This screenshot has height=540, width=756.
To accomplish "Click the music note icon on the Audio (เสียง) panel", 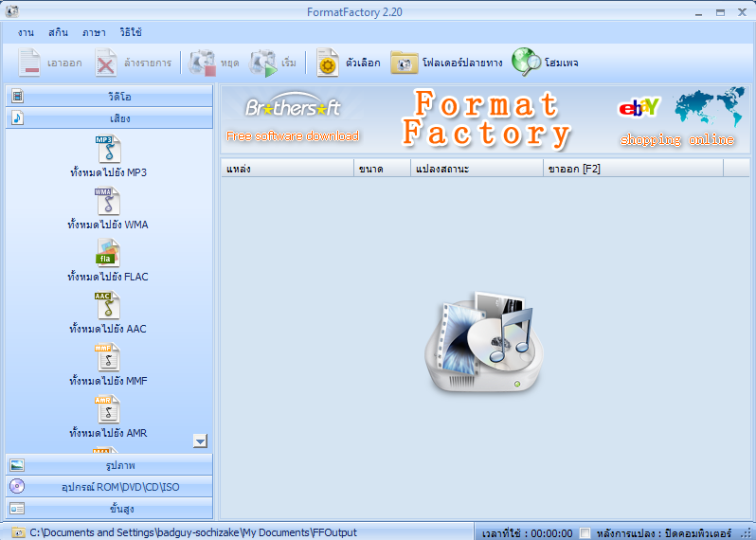I will click(17, 117).
